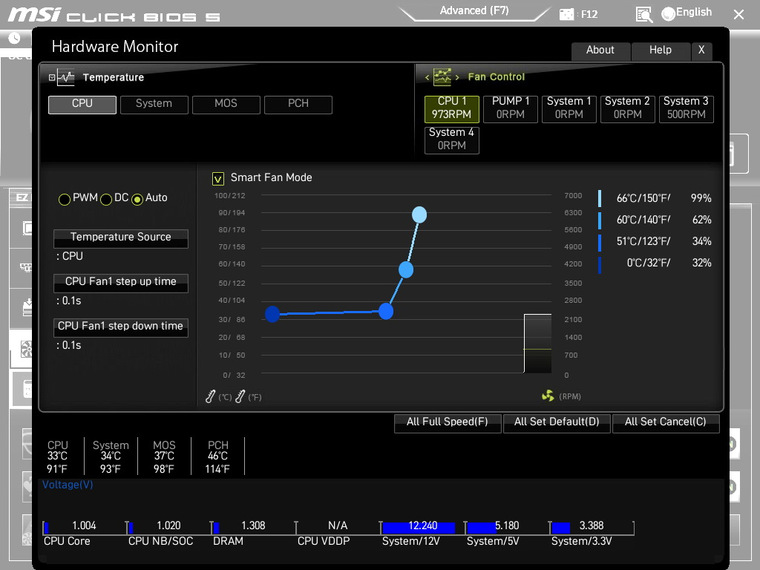Open the search magnifier icon in top bar

pyautogui.click(x=644, y=15)
